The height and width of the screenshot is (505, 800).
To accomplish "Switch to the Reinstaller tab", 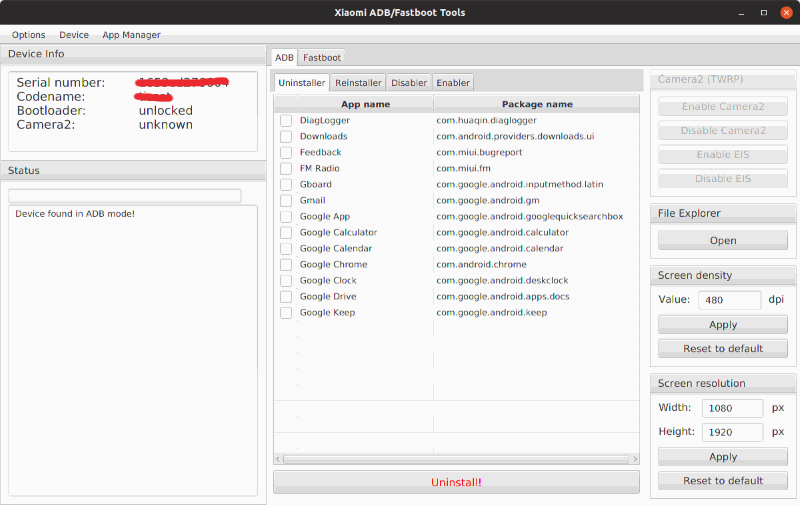I will (358, 83).
